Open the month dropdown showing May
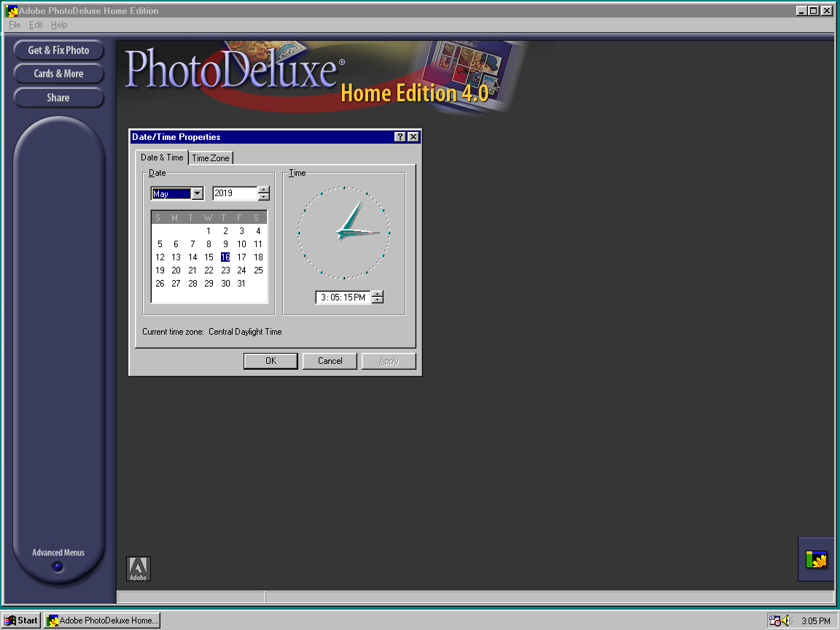 198,193
